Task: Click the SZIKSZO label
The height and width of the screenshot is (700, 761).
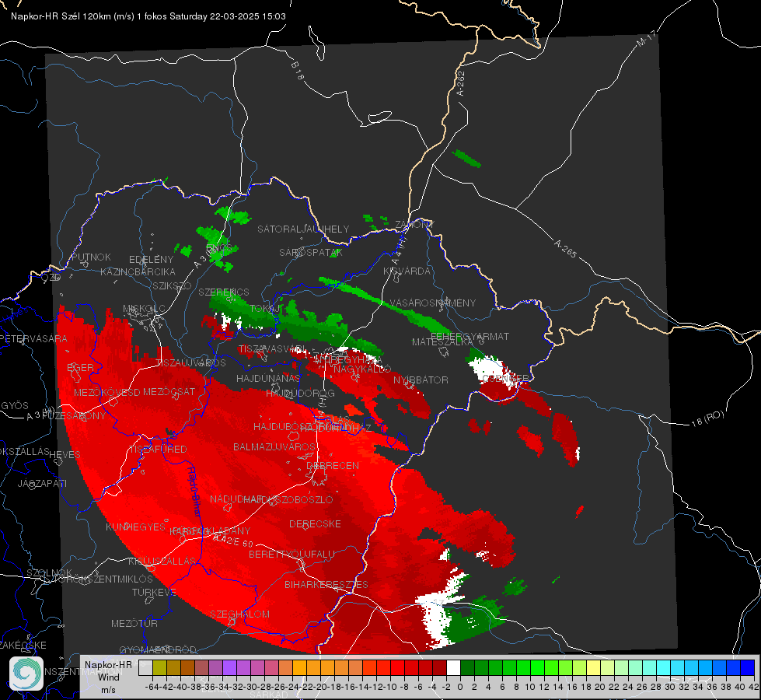Action: (x=172, y=285)
